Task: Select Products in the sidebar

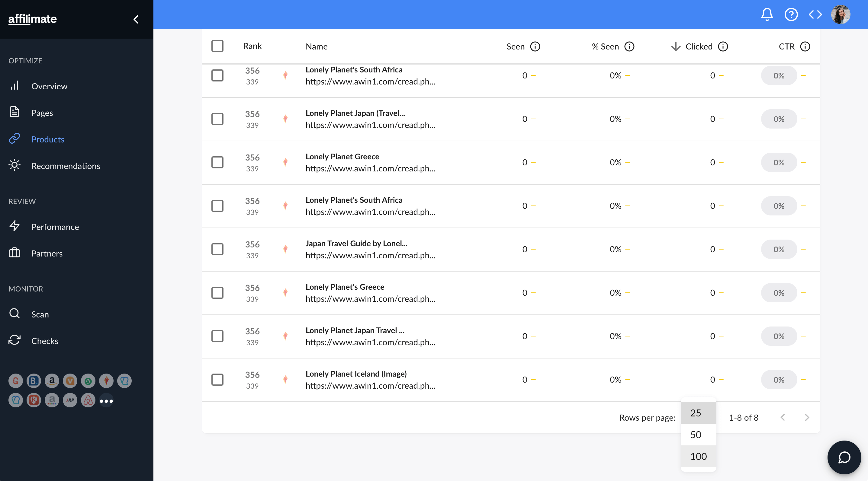Action: (47, 139)
